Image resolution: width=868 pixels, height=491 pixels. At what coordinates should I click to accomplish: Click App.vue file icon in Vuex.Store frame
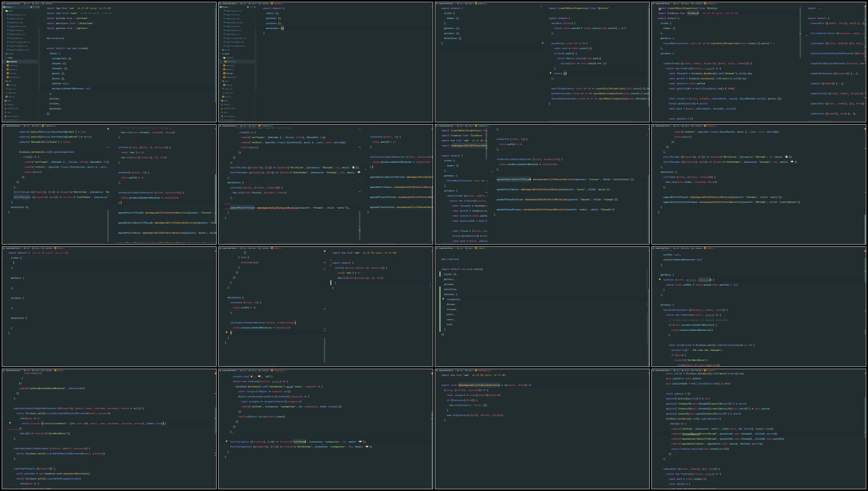click(6, 89)
